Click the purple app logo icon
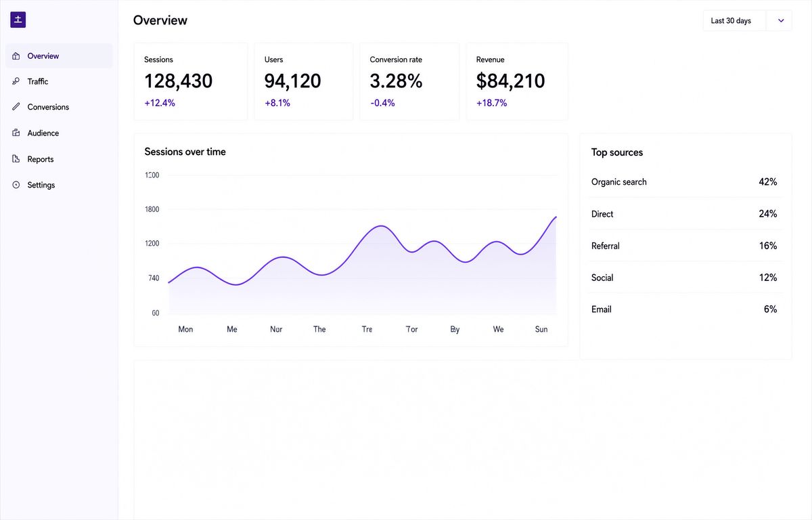 [x=18, y=20]
